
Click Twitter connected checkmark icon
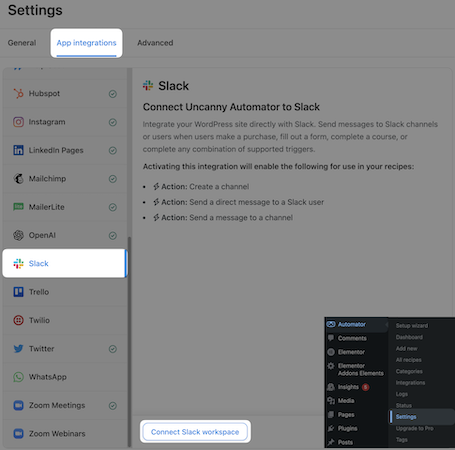click(x=113, y=349)
